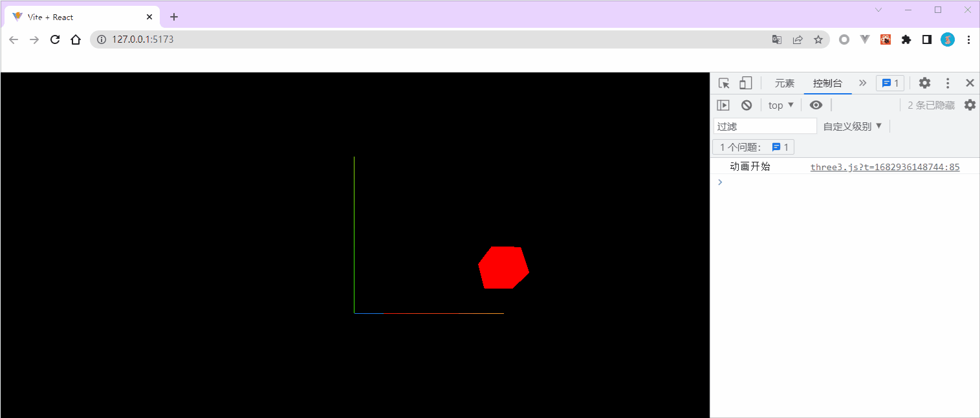Create a live expression with eye icon
980x418 pixels.
click(x=816, y=105)
